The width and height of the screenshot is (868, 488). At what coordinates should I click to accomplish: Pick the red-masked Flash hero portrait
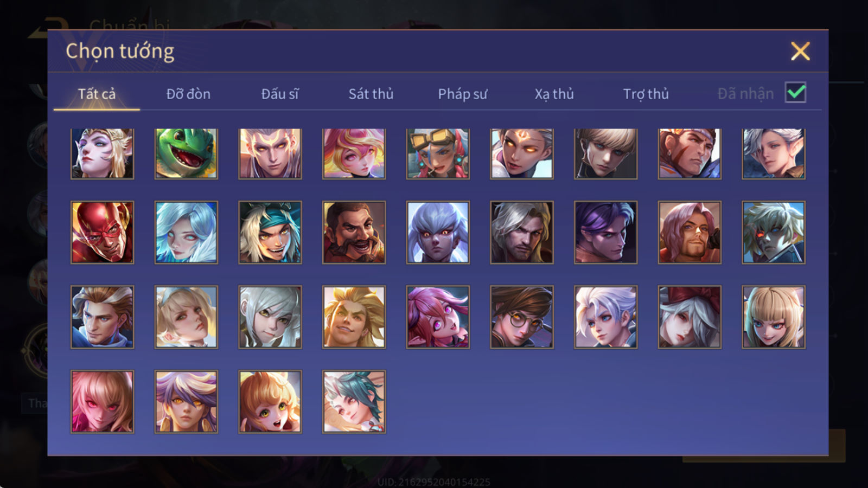(102, 233)
